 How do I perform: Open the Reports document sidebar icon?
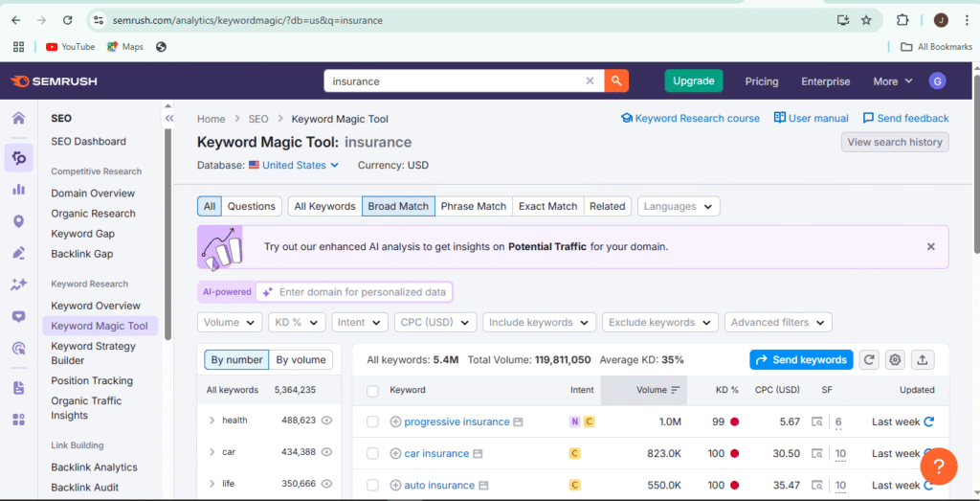[19, 388]
